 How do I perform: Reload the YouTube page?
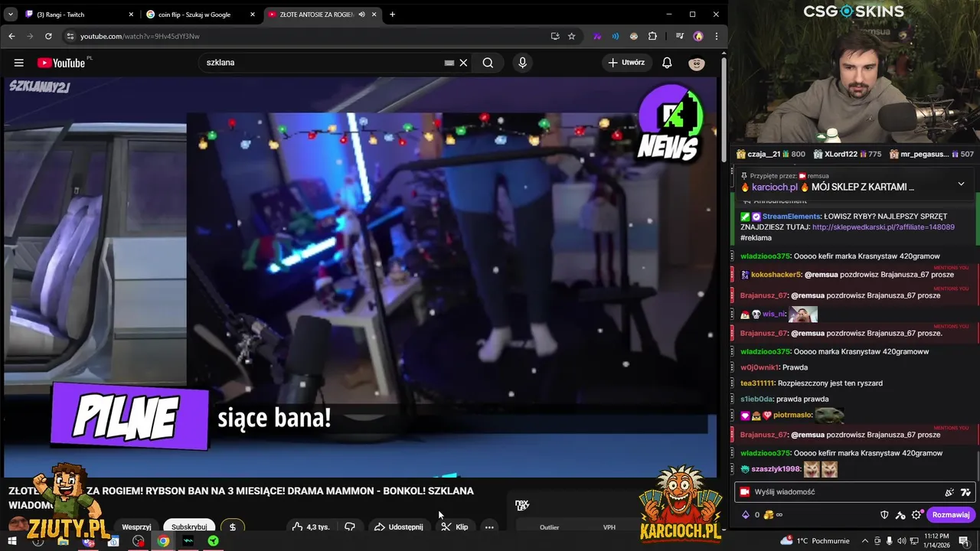coord(48,36)
